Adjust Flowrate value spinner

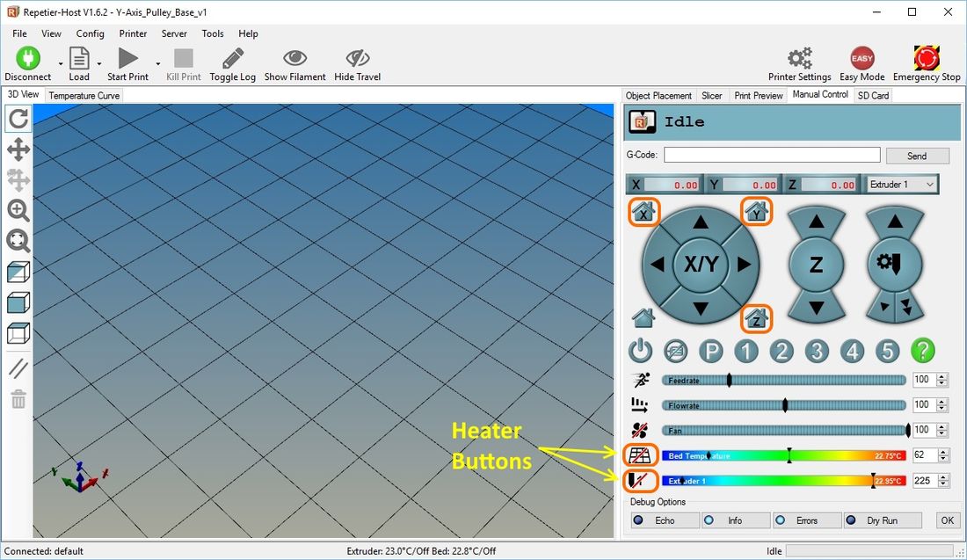pos(942,405)
